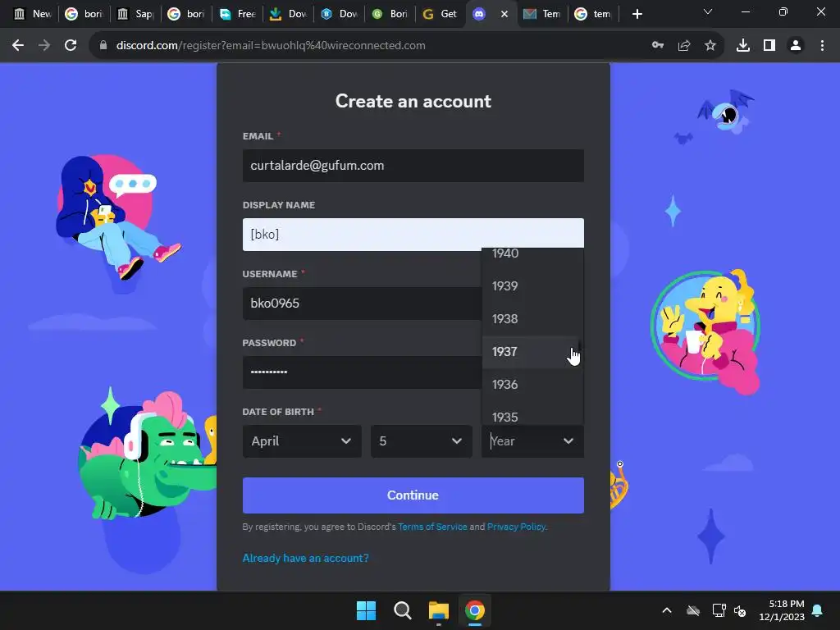840x630 pixels.
Task: Switch to the 'tem' Google tab
Action: 593,14
